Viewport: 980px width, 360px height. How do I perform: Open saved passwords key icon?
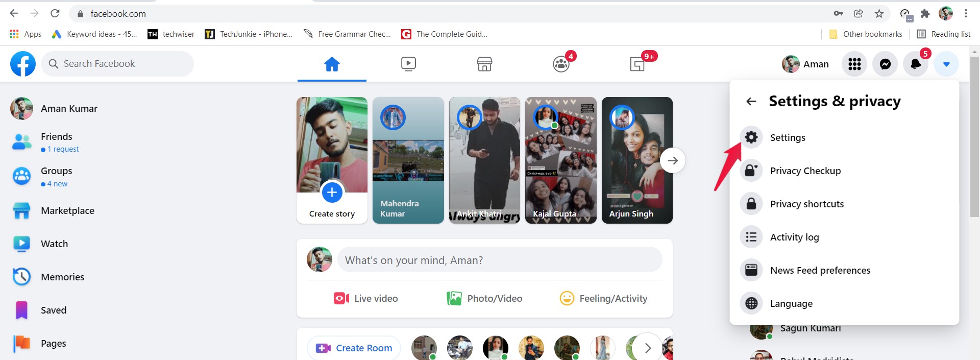[838, 14]
